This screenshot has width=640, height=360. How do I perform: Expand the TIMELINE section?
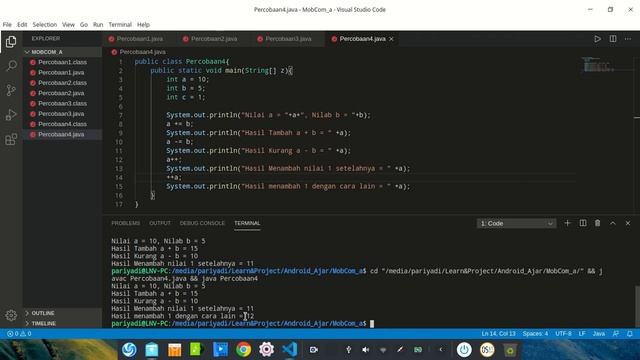(62, 323)
